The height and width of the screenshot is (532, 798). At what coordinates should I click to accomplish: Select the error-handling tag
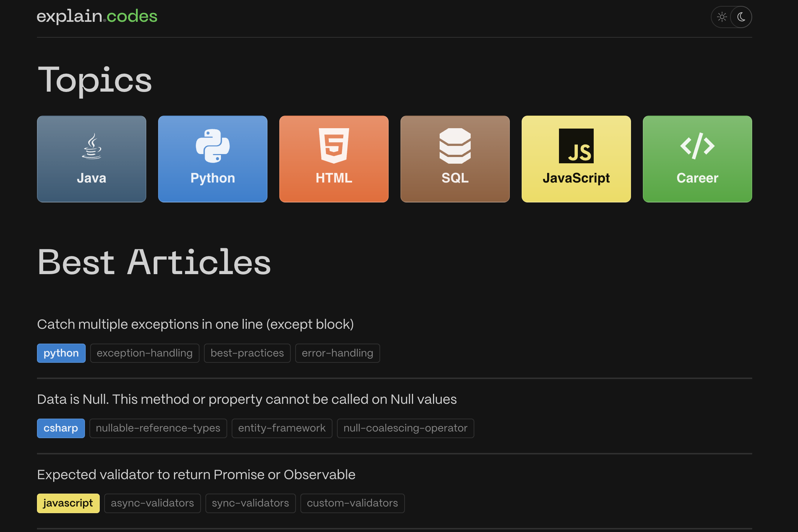(338, 353)
